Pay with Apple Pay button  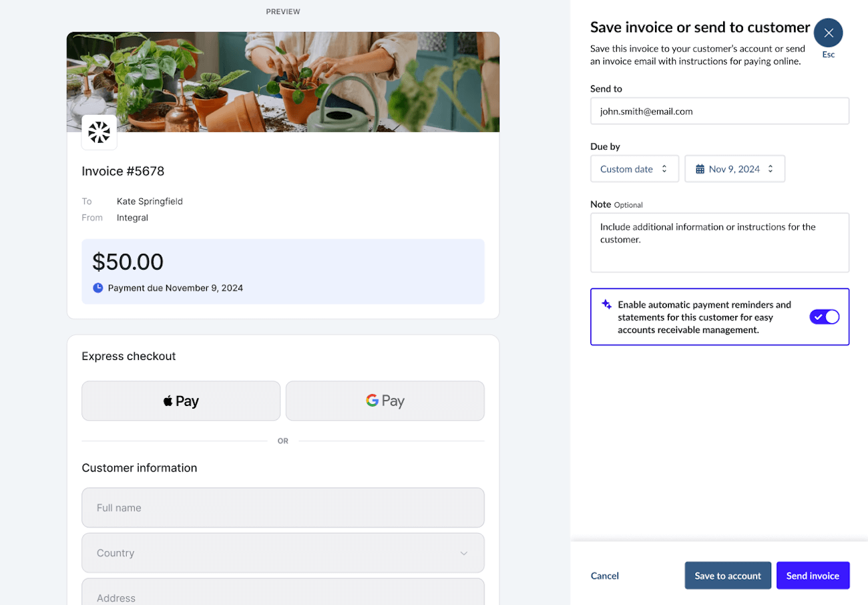(x=181, y=401)
